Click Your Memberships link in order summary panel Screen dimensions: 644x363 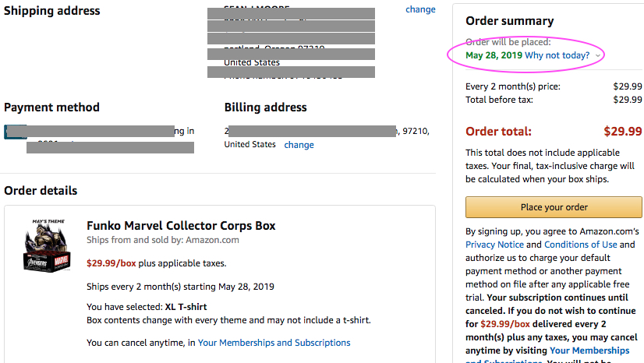click(x=589, y=351)
